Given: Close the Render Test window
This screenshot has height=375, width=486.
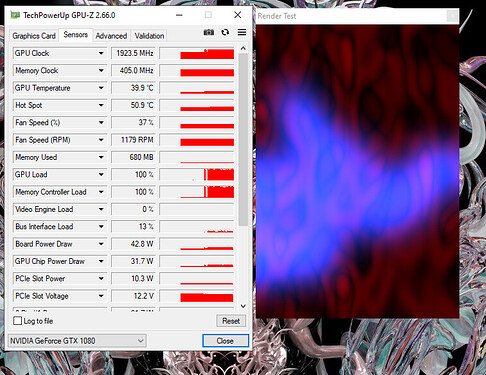Looking at the screenshot, I should tap(452, 16).
